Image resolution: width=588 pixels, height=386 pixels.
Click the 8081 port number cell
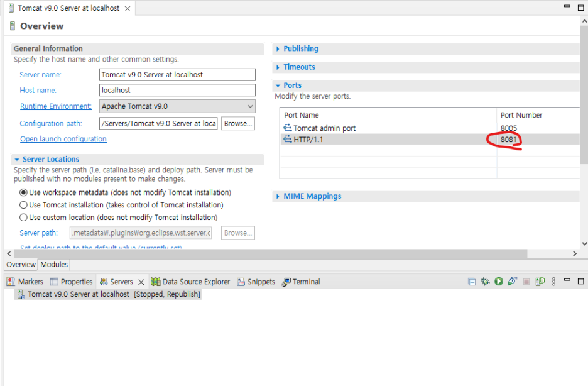509,140
